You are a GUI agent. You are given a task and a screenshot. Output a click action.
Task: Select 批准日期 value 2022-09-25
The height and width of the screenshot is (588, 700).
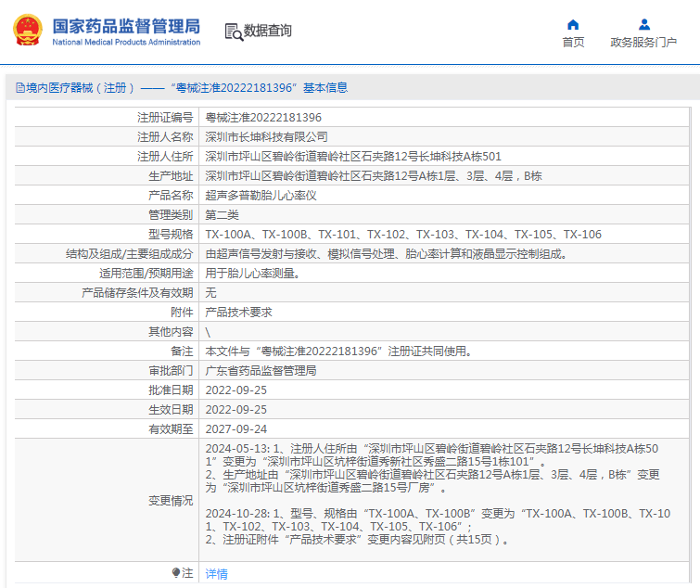tap(235, 390)
